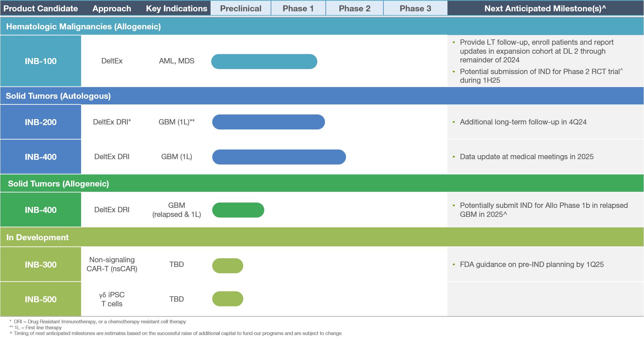This screenshot has height=339, width=644.
Task: Click the Solid Tumors (Autologous) section header
Action: pyautogui.click(x=58, y=96)
